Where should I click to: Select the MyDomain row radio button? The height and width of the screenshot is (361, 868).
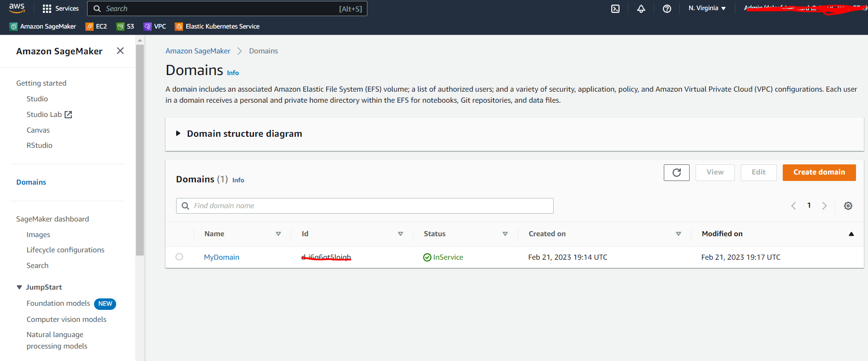[x=179, y=257]
